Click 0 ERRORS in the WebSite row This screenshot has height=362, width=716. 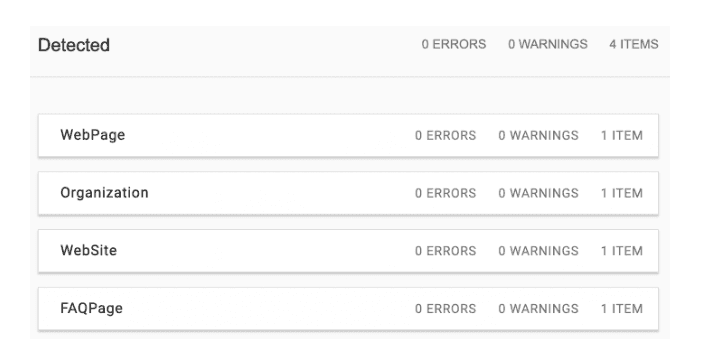(446, 251)
